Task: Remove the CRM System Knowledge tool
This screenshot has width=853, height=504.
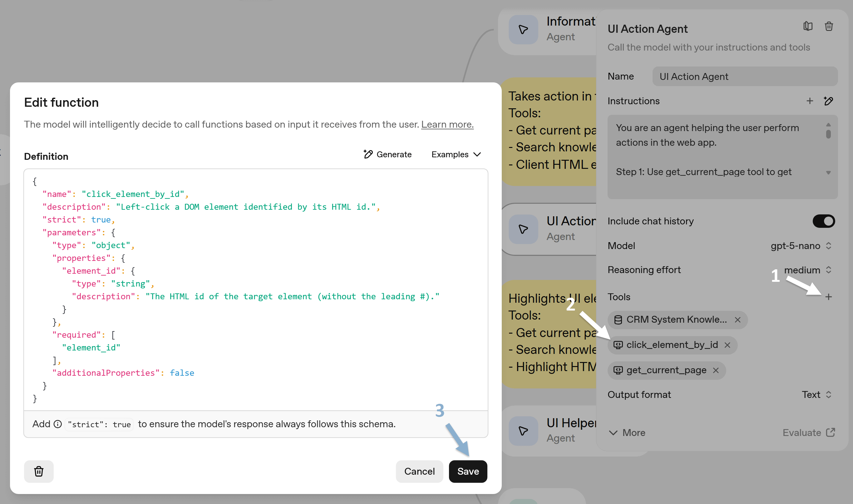Action: coord(737,320)
